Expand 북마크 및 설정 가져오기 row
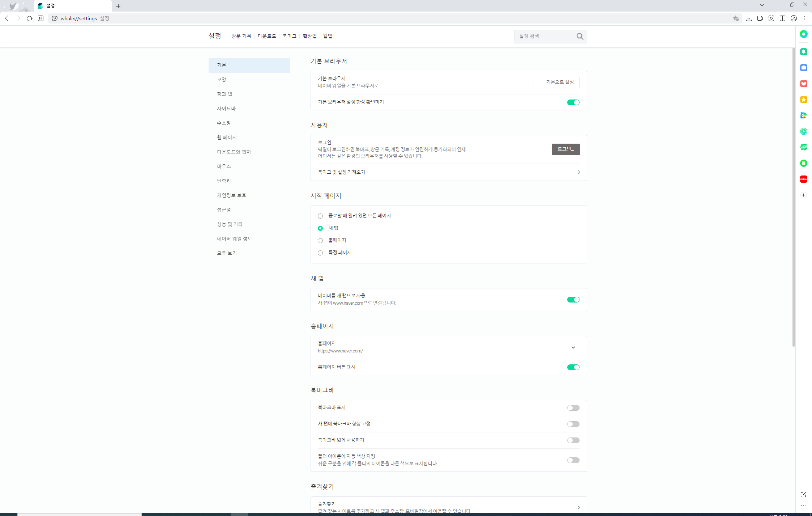 click(578, 172)
